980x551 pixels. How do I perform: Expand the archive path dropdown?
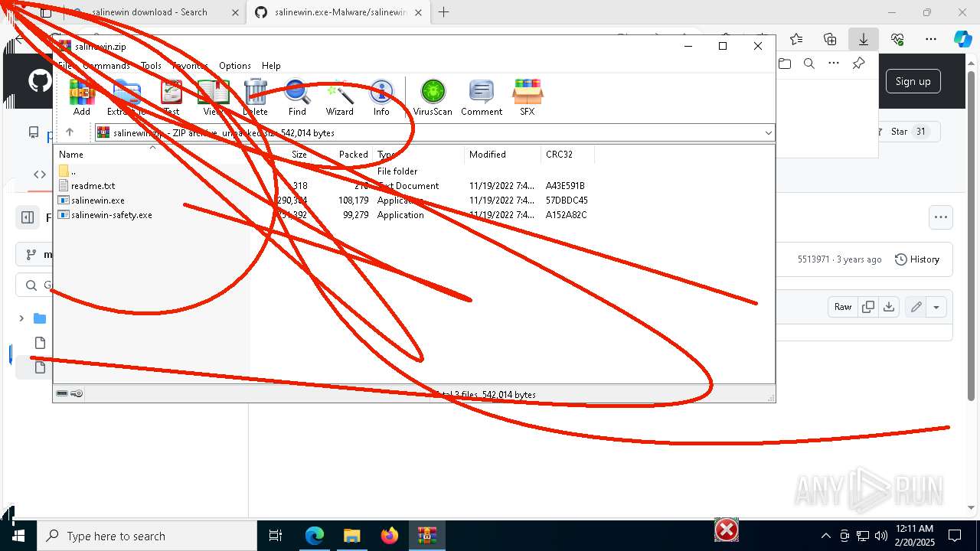(768, 132)
